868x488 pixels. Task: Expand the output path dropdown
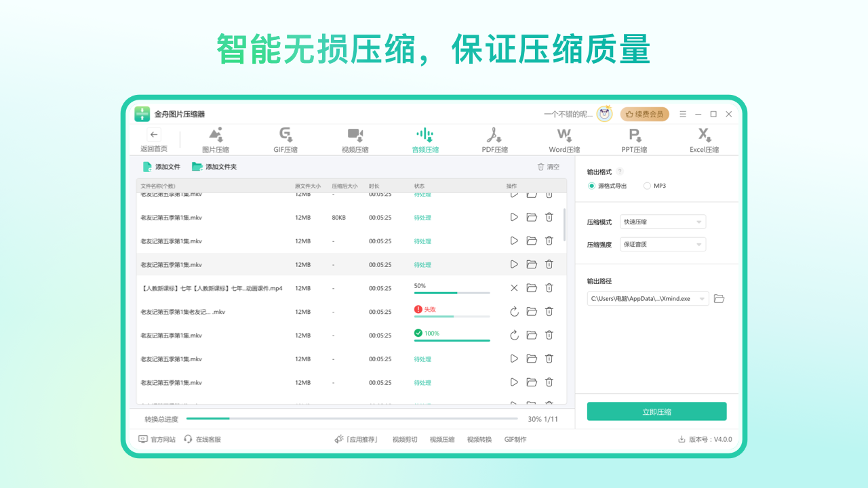click(701, 298)
